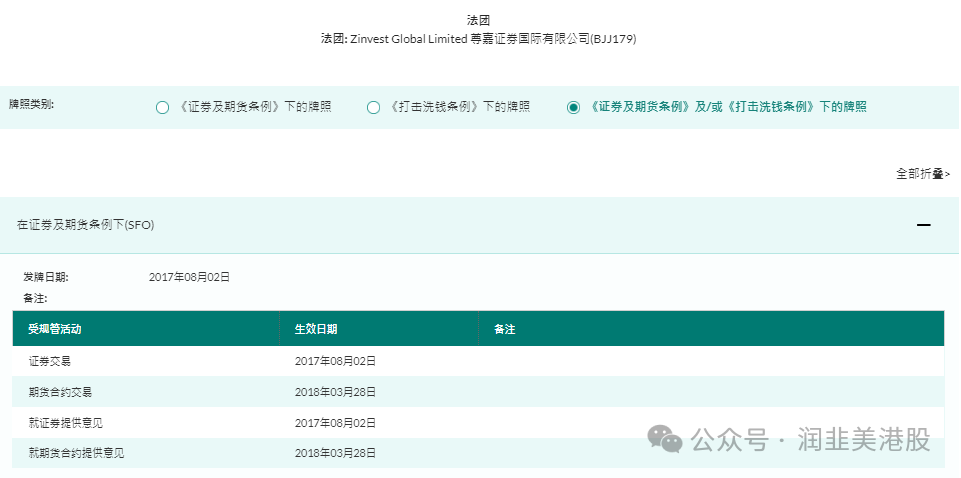Click the 在证券及期货条例下(SFO) section header
Viewport: 961px width, 478px height.
point(479,225)
